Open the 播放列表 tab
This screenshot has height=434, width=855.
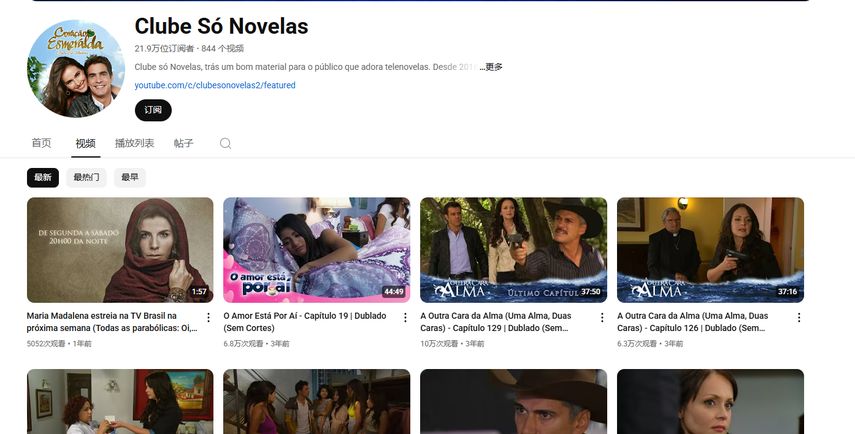135,143
